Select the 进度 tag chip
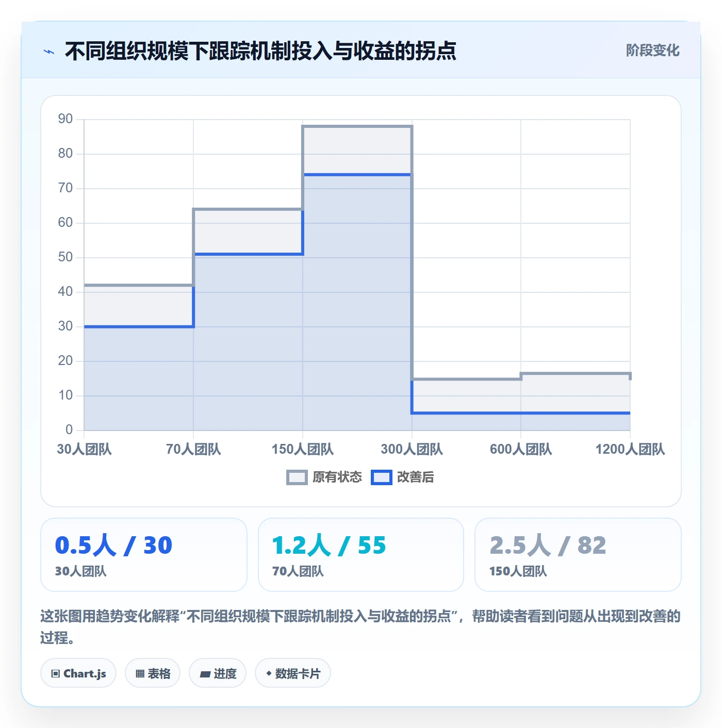Viewport: 722px width, 728px height. [218, 673]
